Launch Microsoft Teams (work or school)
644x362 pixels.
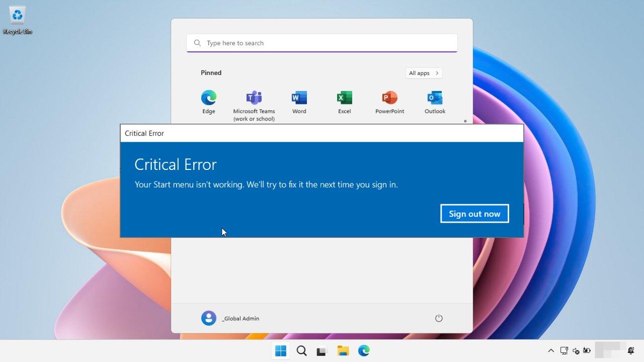[x=254, y=106]
